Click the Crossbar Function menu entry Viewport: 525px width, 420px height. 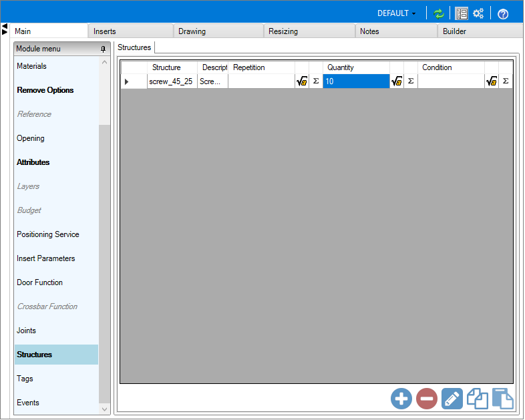(56, 306)
